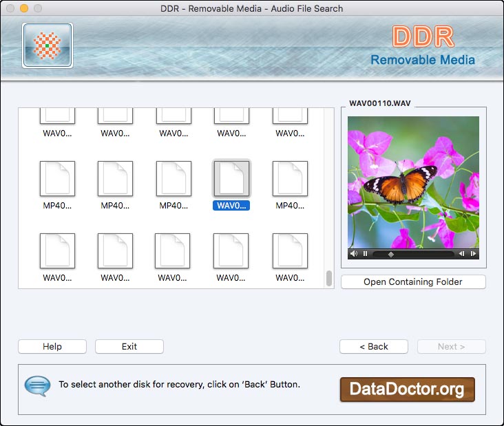Image resolution: width=504 pixels, height=426 pixels.
Task: Click the playback position slider knob
Action: pos(391,255)
